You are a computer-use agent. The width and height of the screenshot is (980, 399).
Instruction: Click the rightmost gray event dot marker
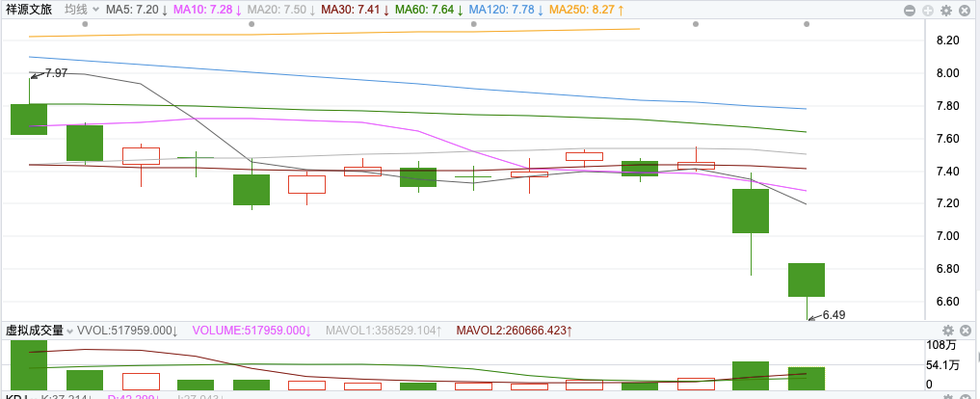pos(807,24)
